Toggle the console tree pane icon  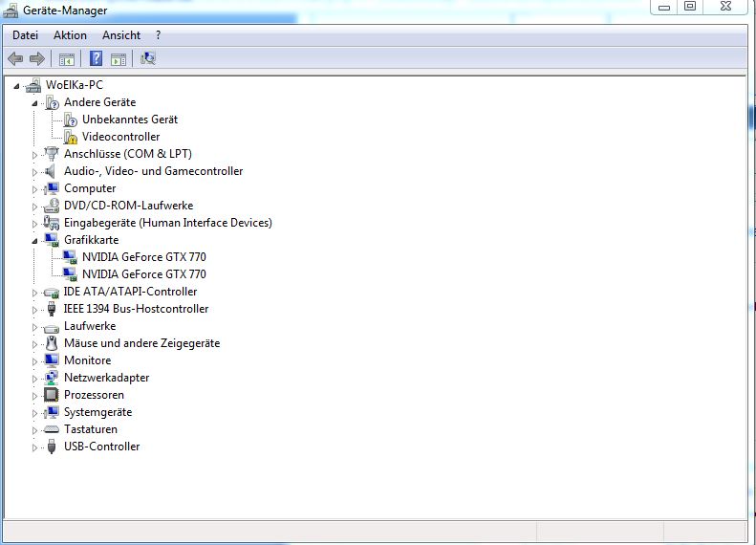point(67,59)
